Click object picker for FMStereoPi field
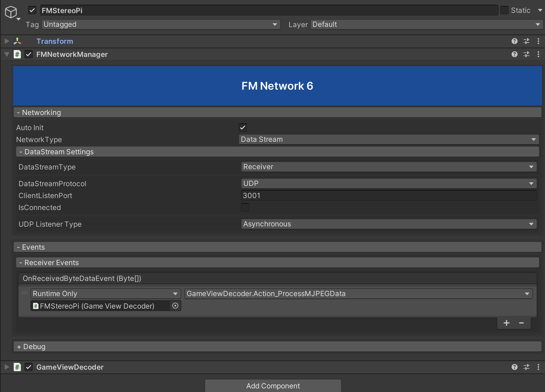The width and height of the screenshot is (545, 392). 175,306
